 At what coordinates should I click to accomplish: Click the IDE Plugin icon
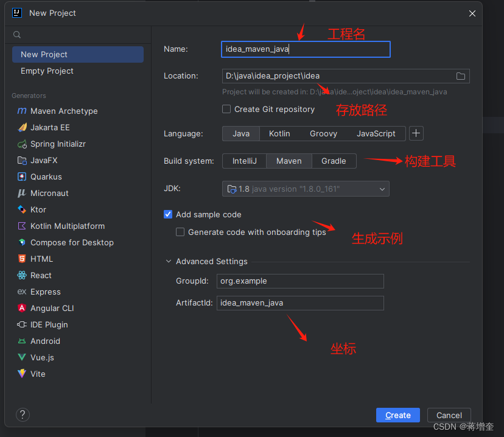tap(22, 324)
